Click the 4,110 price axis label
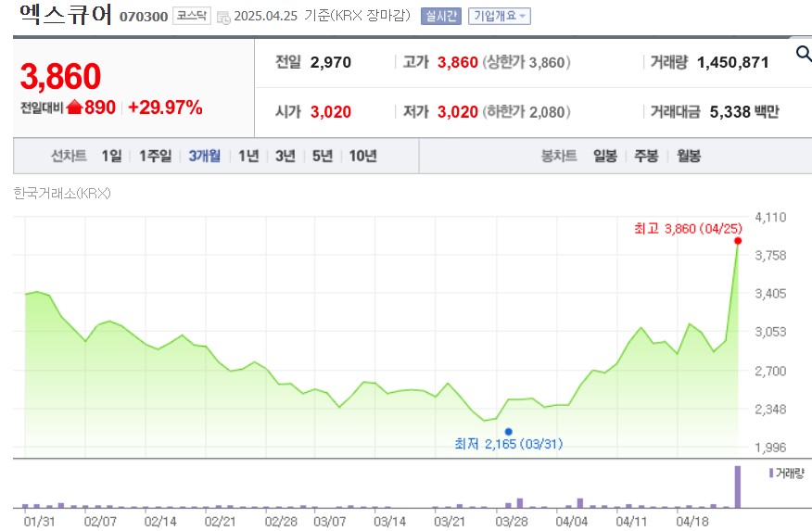 pos(770,217)
